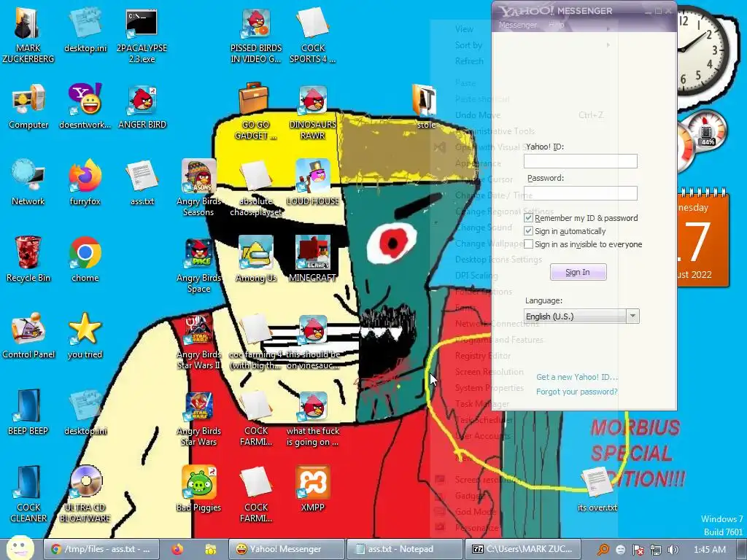This screenshot has width=747, height=560.
Task: Open the network tray icon
Action: pyautogui.click(x=655, y=550)
